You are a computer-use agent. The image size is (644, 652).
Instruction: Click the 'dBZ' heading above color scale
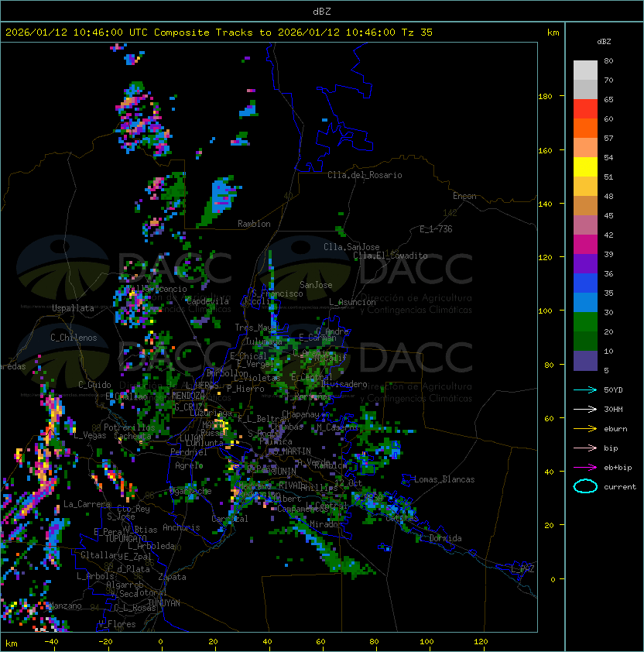(604, 42)
